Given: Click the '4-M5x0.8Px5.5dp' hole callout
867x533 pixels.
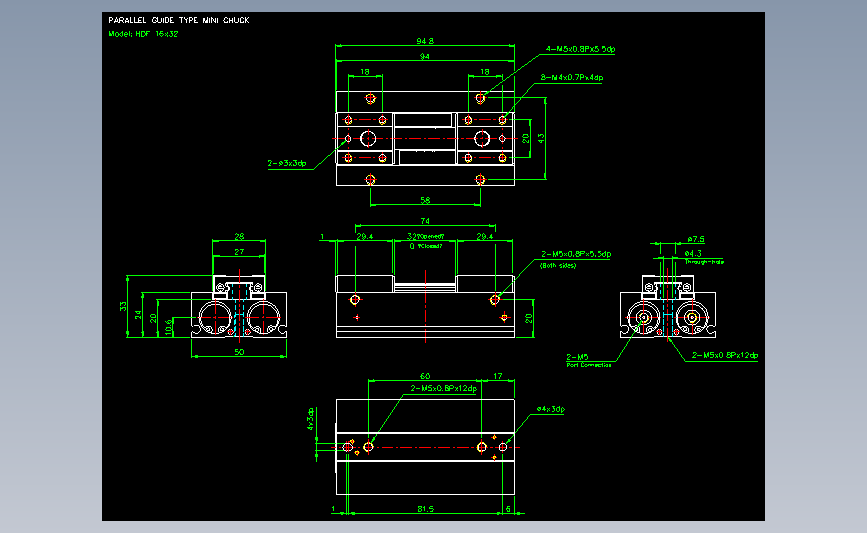Looking at the screenshot, I should coord(580,49).
